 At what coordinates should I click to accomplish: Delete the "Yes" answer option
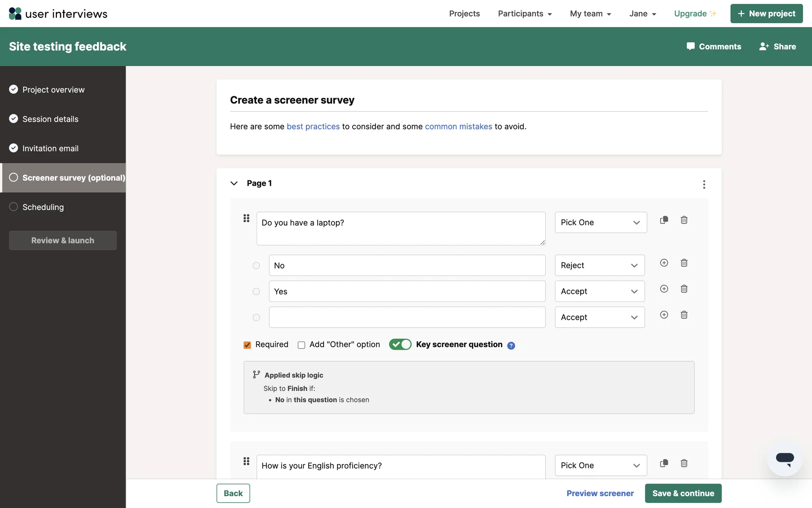(684, 289)
